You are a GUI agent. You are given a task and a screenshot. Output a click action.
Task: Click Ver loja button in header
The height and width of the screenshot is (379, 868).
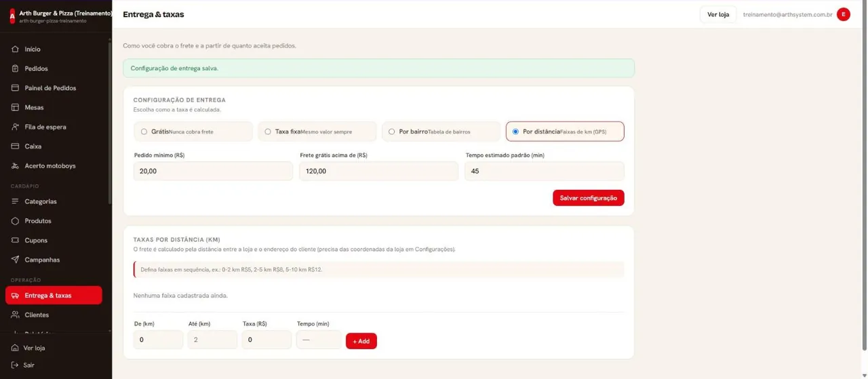coord(718,14)
